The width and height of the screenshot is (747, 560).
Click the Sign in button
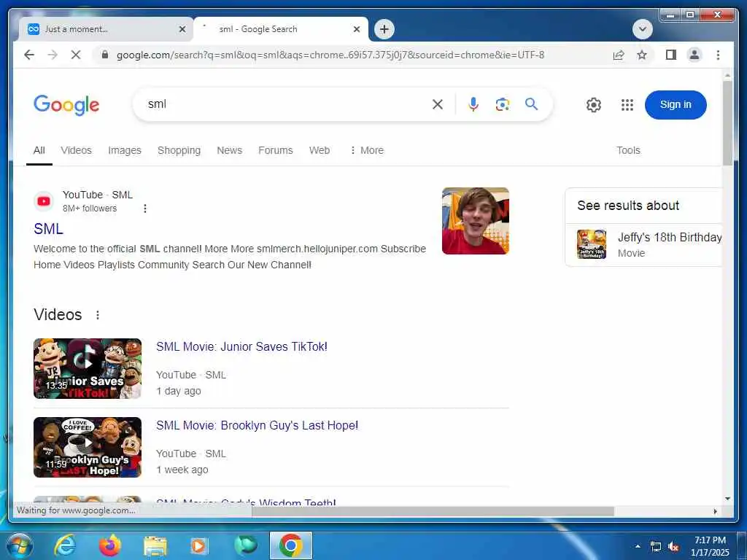tap(676, 105)
